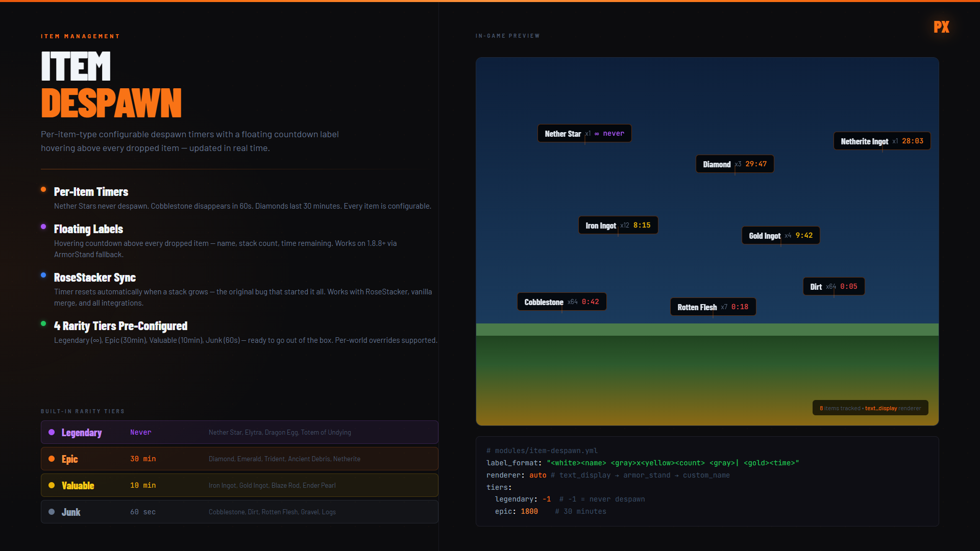Viewport: 980px width, 551px height.
Task: Click 'Iron Ingot, Gold Ingot, Blaze Rod' list
Action: (272, 485)
